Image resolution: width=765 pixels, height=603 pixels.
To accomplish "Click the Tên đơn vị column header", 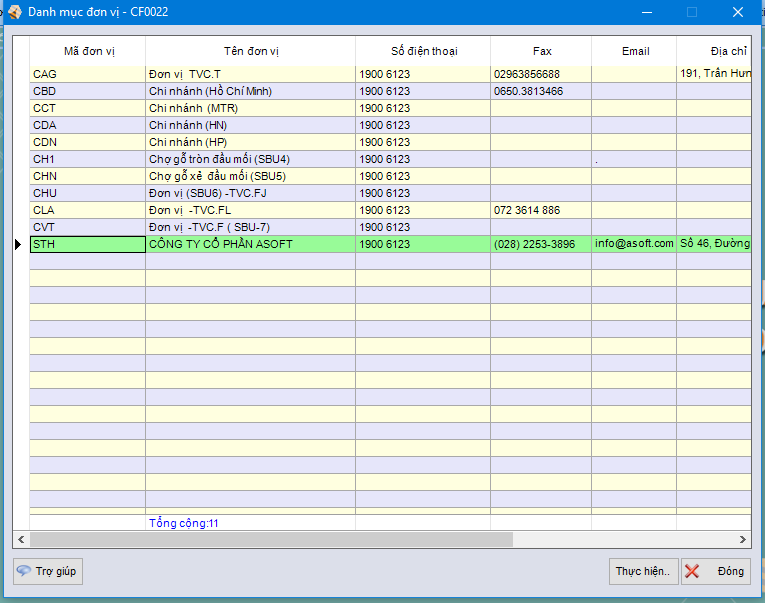I will click(x=251, y=51).
